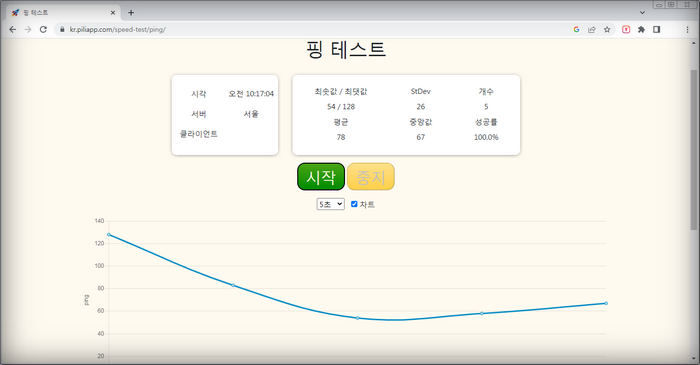This screenshot has height=365, width=700.
Task: Open the Google translate icon in address bar
Action: tap(576, 29)
